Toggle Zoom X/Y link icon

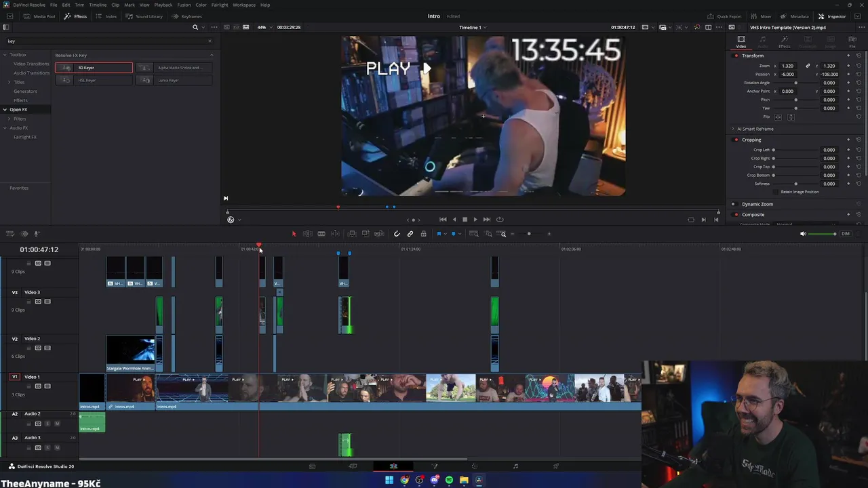click(808, 66)
